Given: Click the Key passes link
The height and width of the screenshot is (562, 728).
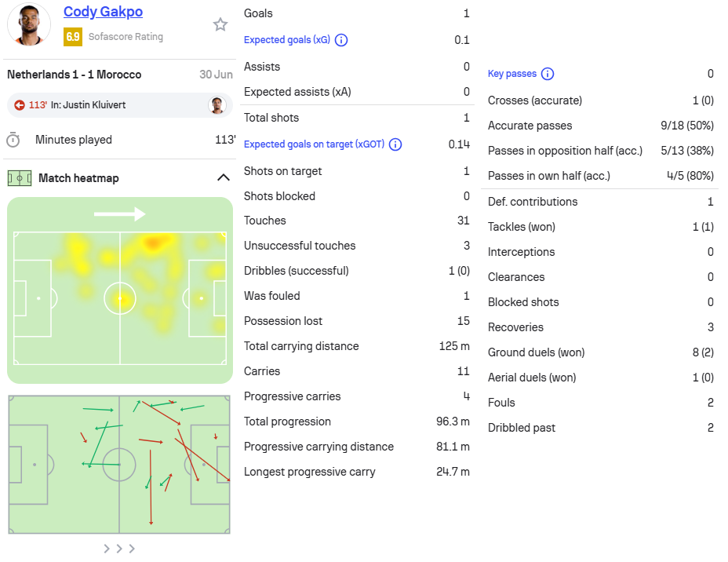Looking at the screenshot, I should tap(512, 74).
